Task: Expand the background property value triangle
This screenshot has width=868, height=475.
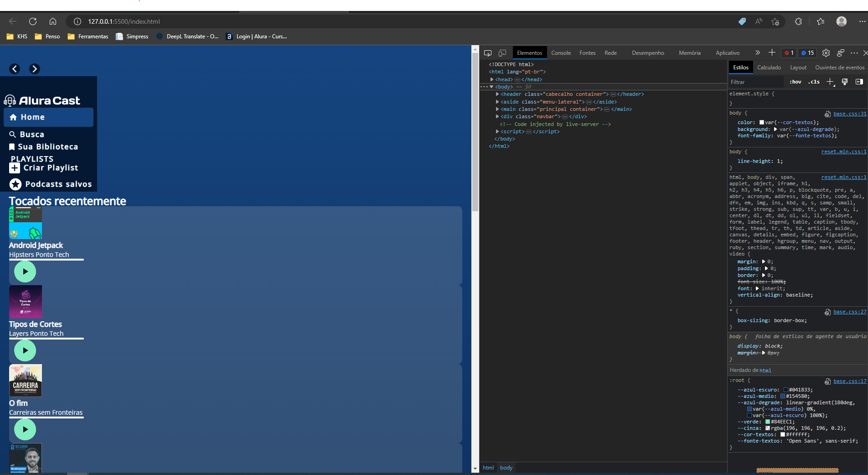Action: pos(775,129)
